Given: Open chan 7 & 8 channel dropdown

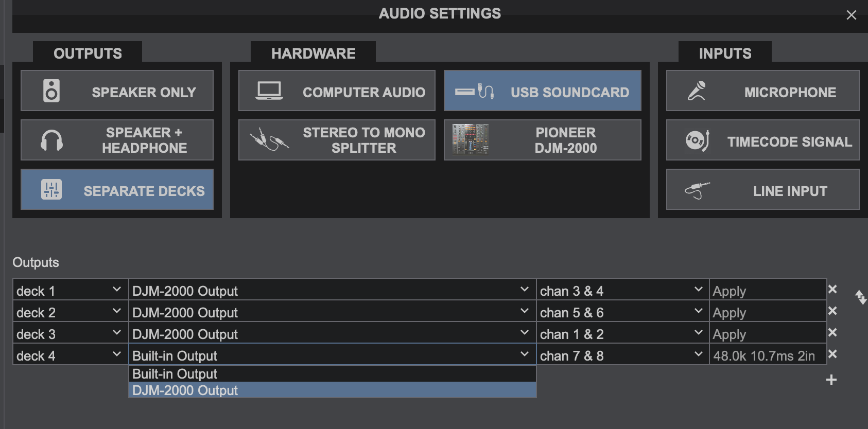Looking at the screenshot, I should pos(623,354).
